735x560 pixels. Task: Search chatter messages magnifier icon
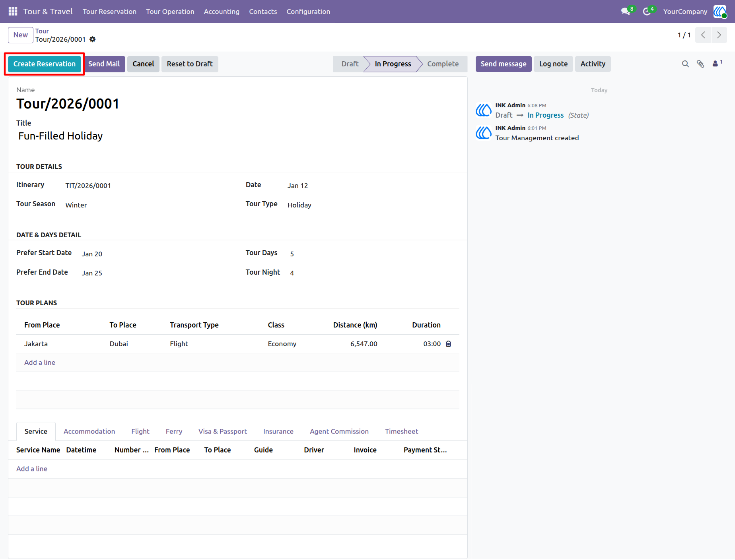(685, 64)
